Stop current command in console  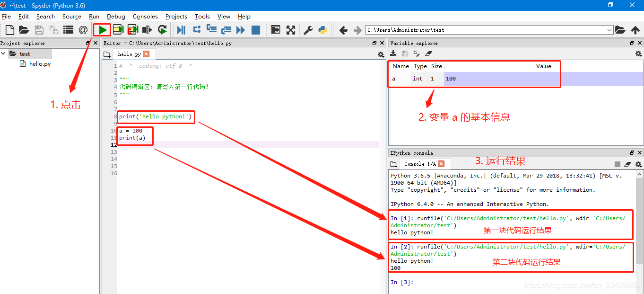[x=618, y=164]
